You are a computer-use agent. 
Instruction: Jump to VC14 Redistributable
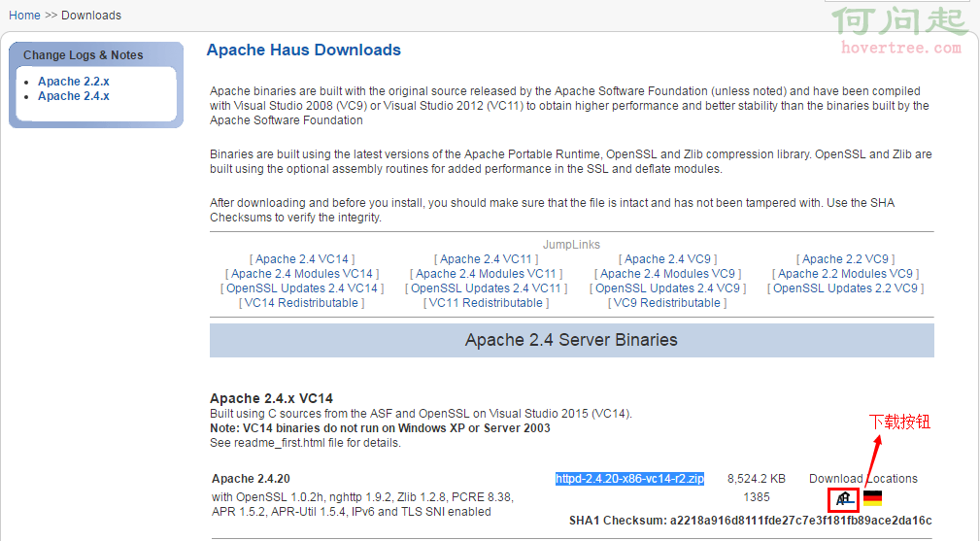click(x=301, y=303)
